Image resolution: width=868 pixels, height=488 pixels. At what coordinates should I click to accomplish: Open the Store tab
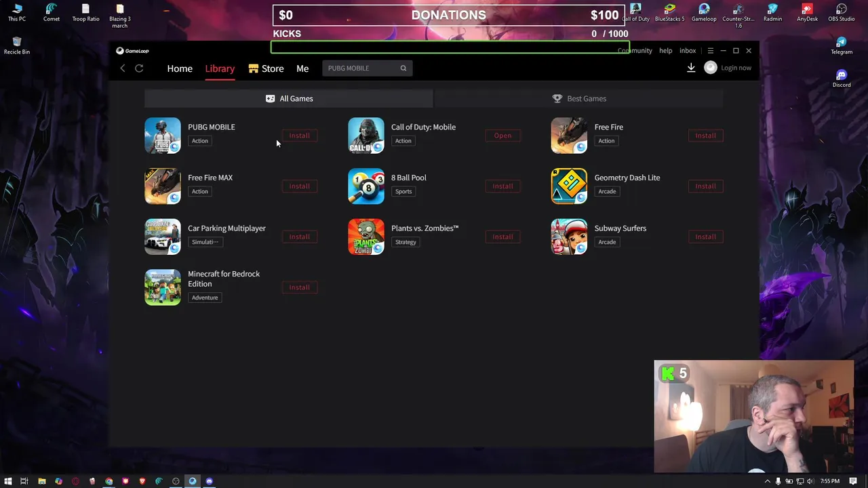tap(266, 68)
